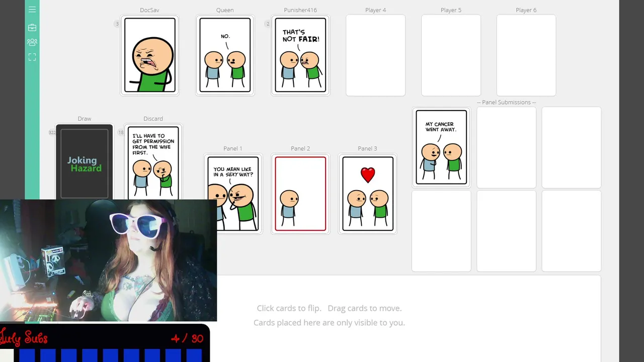This screenshot has height=362, width=644.
Task: Select Queen's card that says "NO."
Action: [x=225, y=55]
